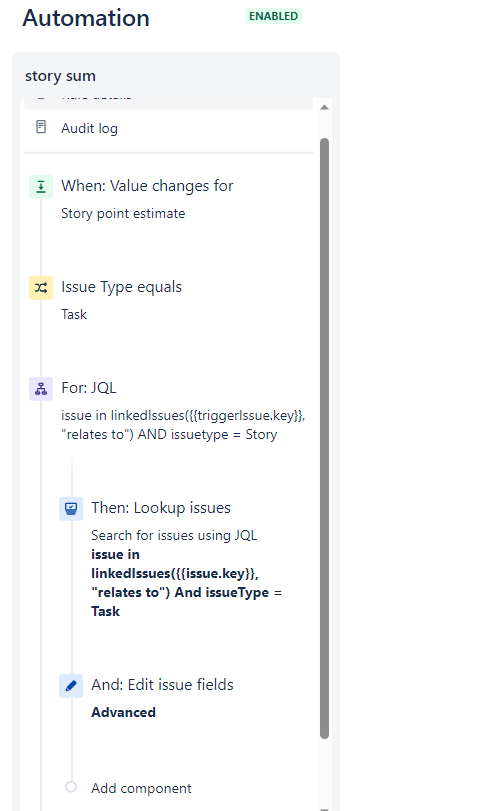This screenshot has width=481, height=811.
Task: Click the vertical scrollbar thumb
Action: click(324, 438)
